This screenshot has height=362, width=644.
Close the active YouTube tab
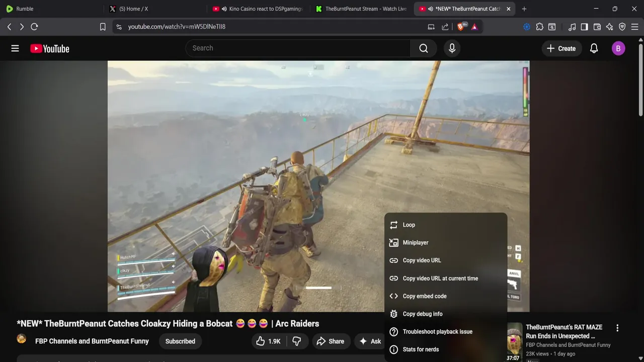508,9
